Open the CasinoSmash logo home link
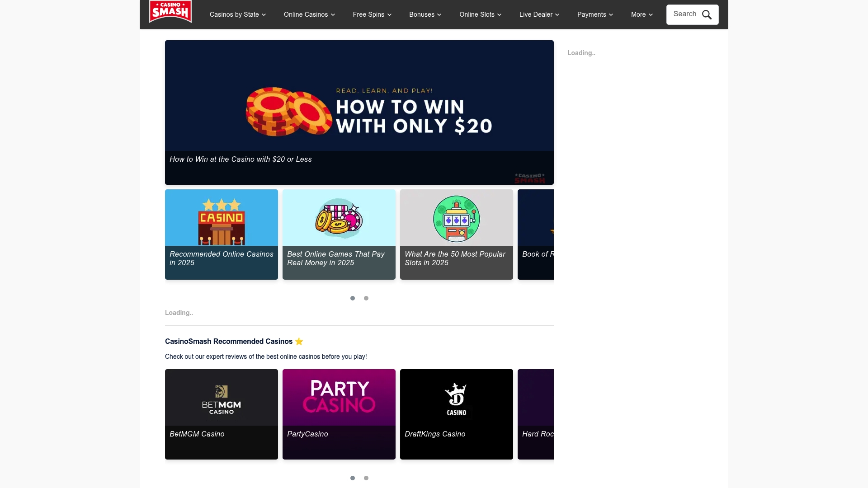Image resolution: width=868 pixels, height=488 pixels. (x=170, y=12)
